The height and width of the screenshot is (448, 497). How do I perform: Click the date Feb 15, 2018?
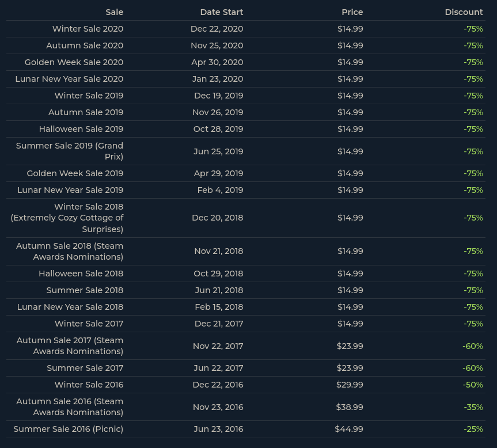tap(219, 307)
